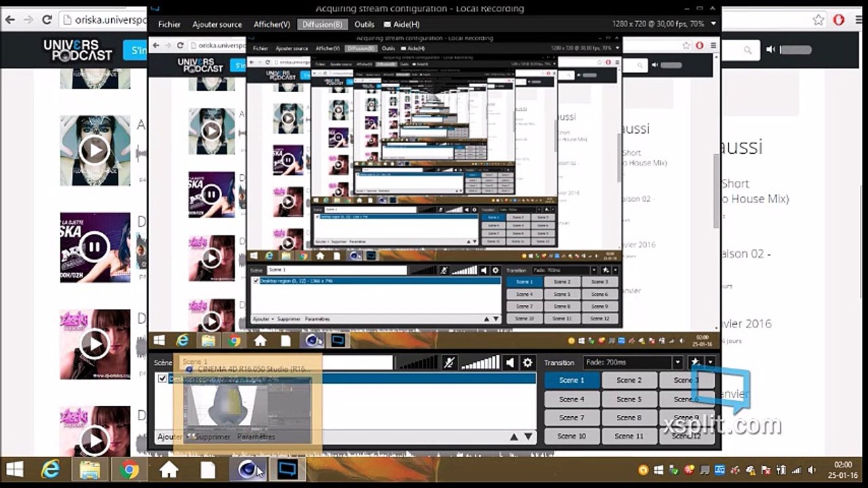This screenshot has width=868, height=488.
Task: Mute the podcast player with volume icon
Action: 770,49
